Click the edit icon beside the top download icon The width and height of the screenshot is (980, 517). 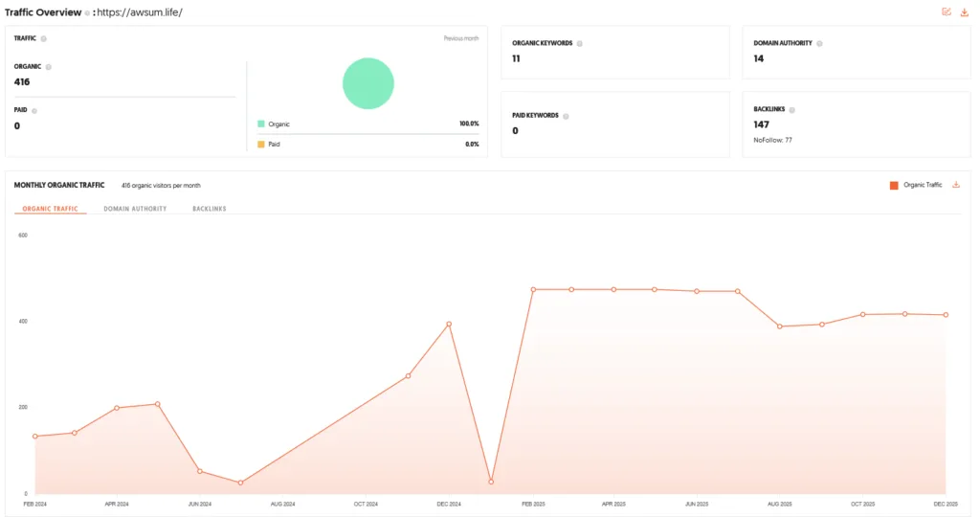[x=947, y=11]
